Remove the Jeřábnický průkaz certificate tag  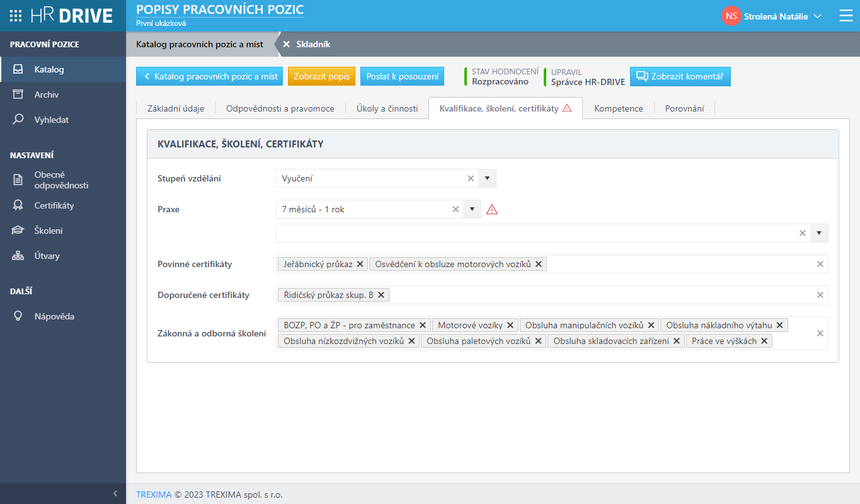pos(360,264)
